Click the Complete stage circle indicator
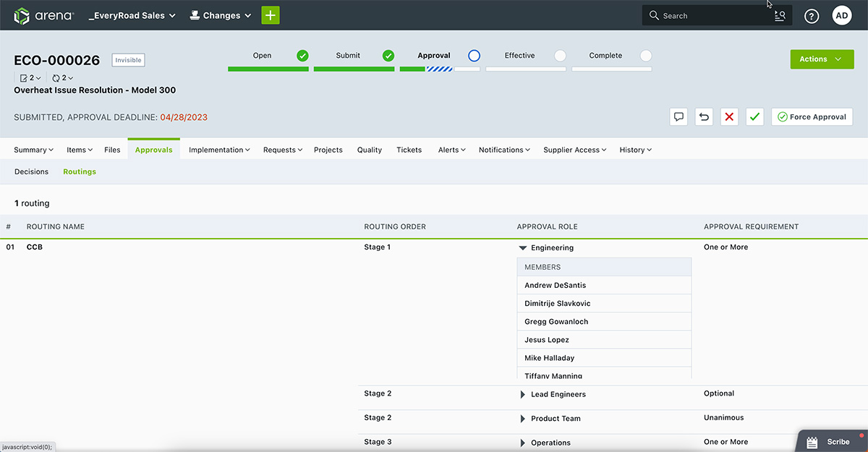This screenshot has width=868, height=452. pos(646,56)
